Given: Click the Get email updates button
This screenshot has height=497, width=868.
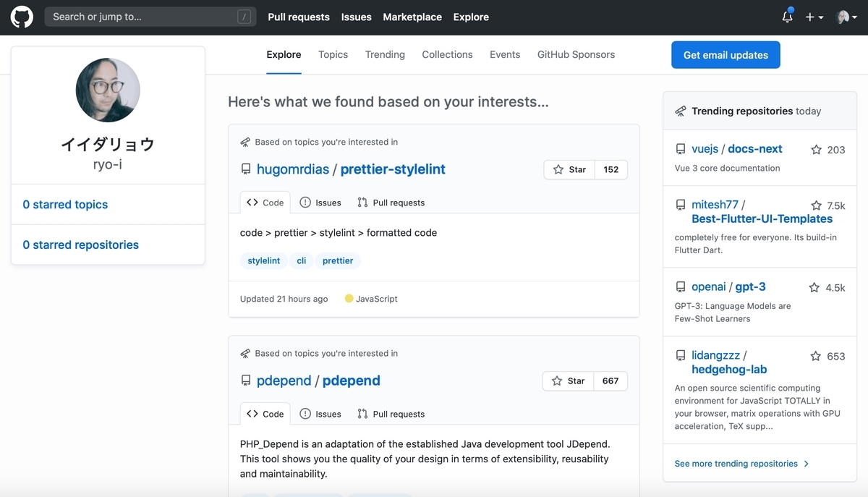Looking at the screenshot, I should [x=726, y=55].
